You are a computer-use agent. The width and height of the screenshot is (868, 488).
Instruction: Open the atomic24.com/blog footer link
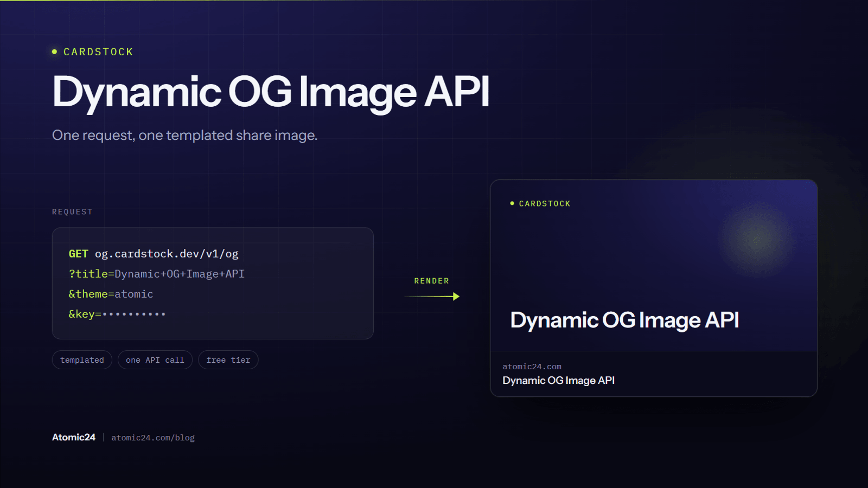(153, 438)
